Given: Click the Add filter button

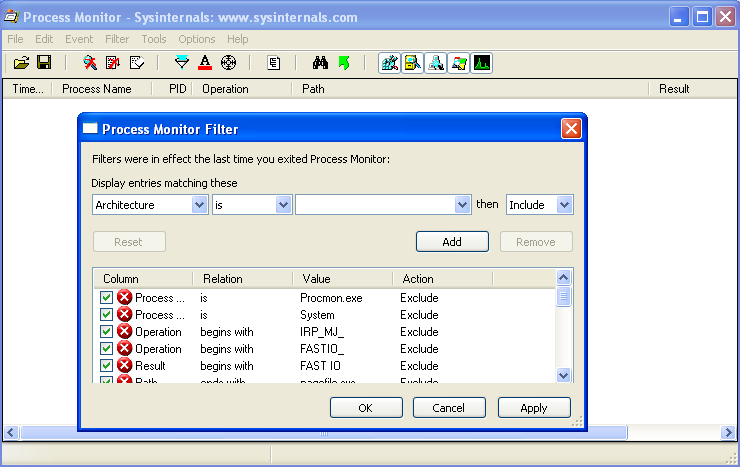Looking at the screenshot, I should tap(452, 242).
